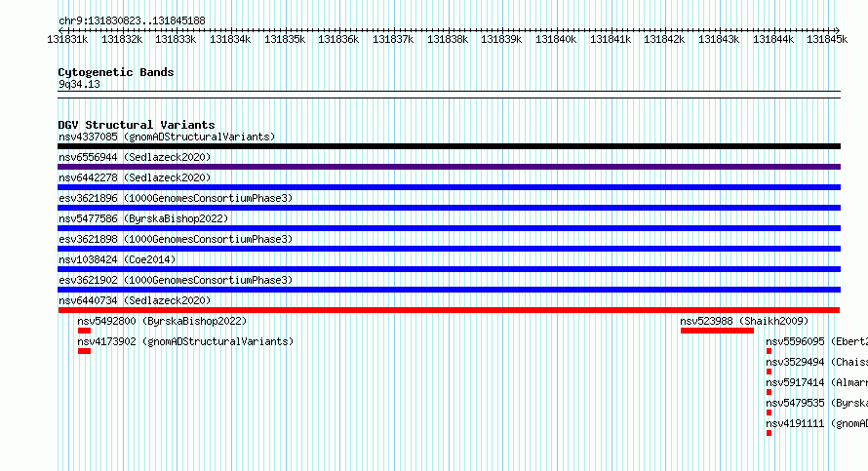The width and height of the screenshot is (868, 471).
Task: Click the nsv5477586 ByrskaBishop2022 blue bar
Action: coord(449,228)
